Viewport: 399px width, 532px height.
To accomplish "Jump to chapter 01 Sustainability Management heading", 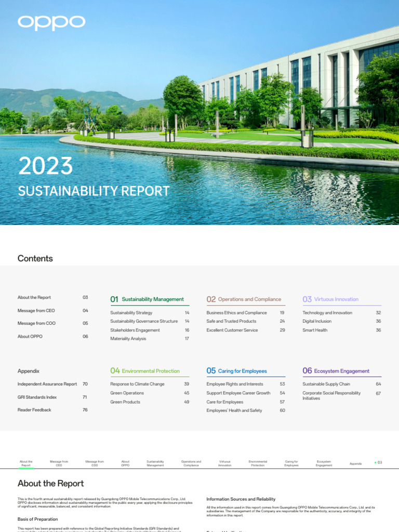I will 147,299.
